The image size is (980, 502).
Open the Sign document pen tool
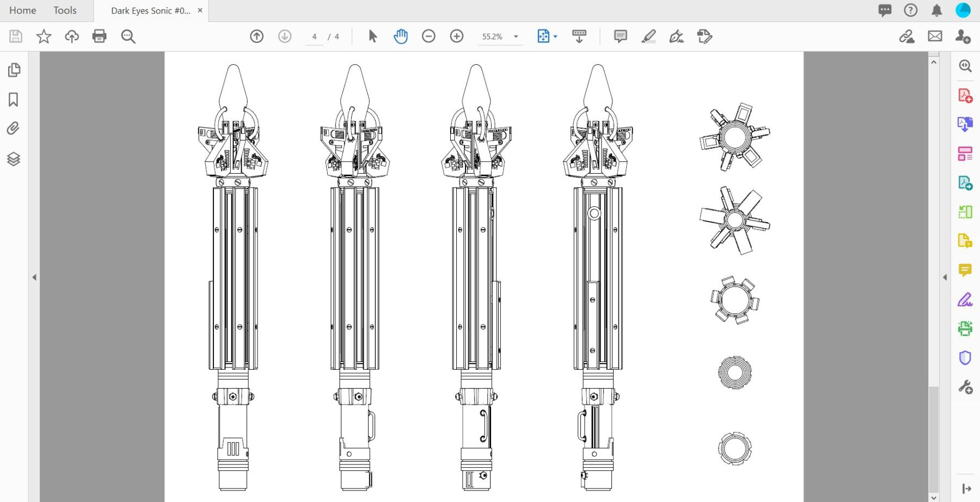676,36
